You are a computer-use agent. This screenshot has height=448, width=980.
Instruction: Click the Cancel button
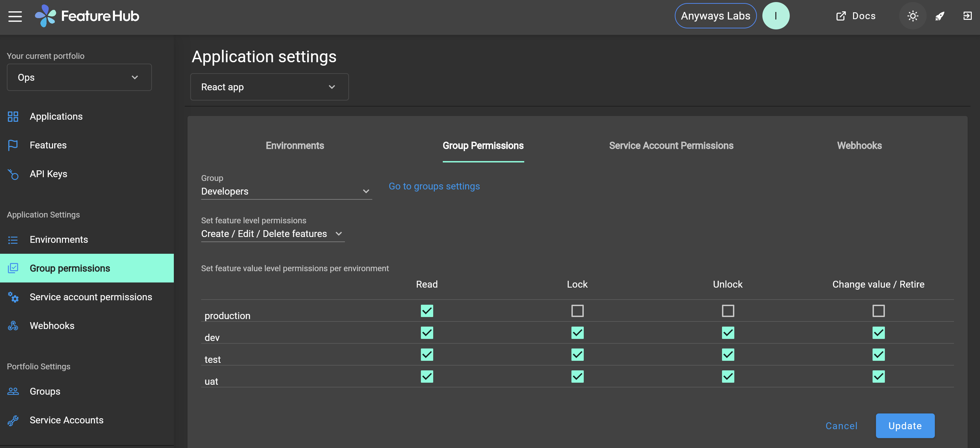(841, 426)
